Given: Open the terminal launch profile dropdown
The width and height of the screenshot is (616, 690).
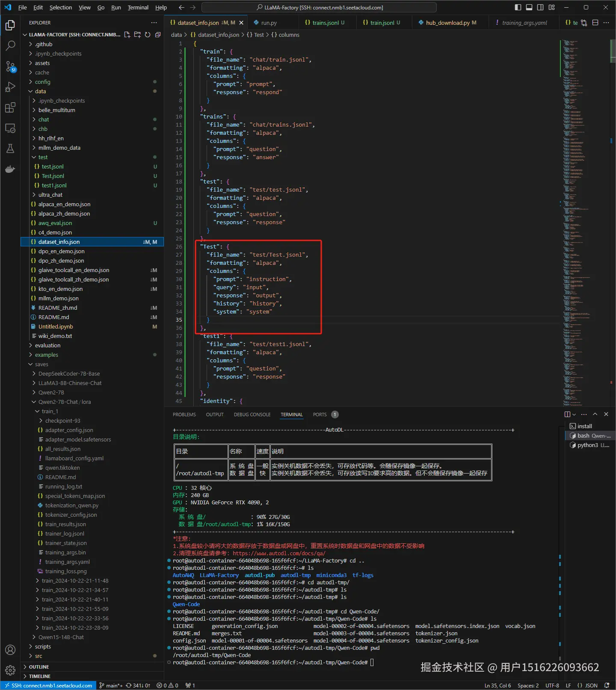Looking at the screenshot, I should (x=574, y=414).
